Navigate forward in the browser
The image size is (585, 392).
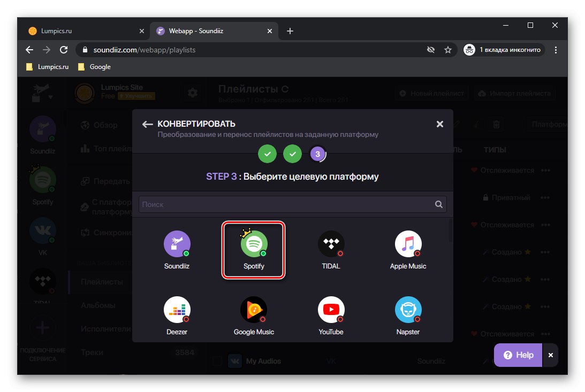pos(47,50)
